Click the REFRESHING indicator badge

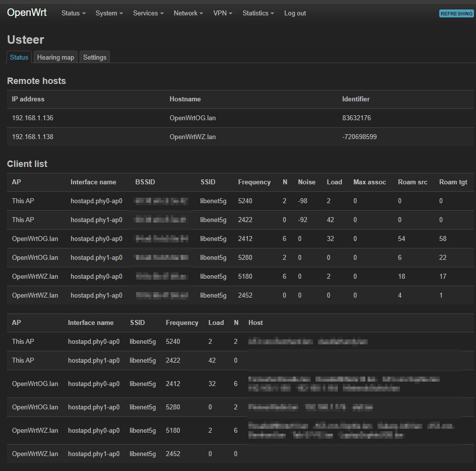click(456, 13)
